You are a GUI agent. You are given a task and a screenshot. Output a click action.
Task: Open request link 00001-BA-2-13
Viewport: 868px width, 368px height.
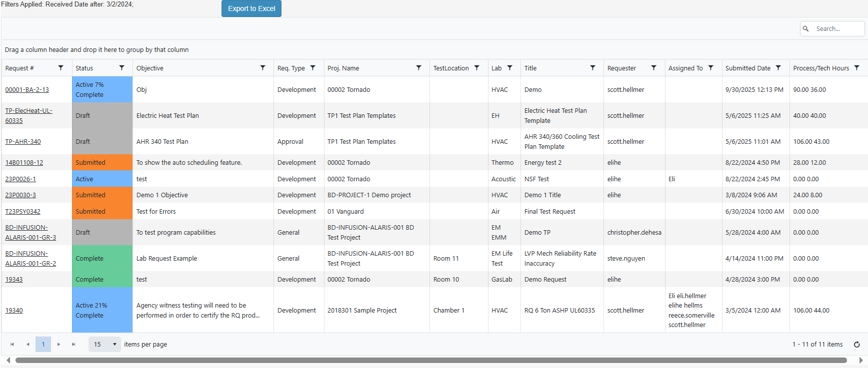tap(27, 90)
